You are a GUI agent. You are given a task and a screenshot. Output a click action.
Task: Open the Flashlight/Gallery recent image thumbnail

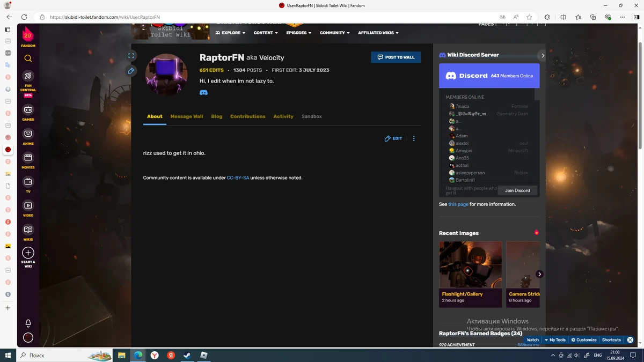470,264
